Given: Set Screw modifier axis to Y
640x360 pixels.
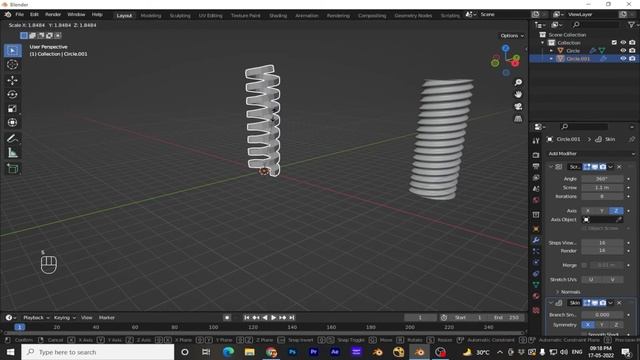Looking at the screenshot, I should coord(602,211).
